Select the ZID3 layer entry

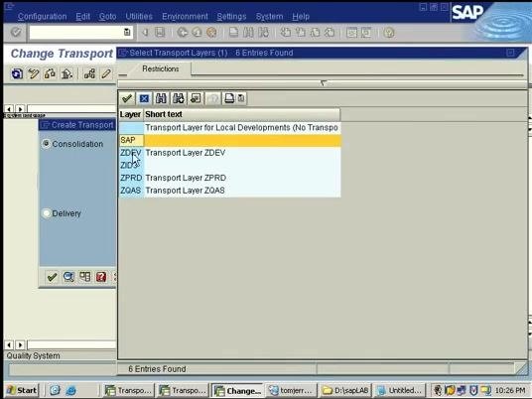pos(229,165)
